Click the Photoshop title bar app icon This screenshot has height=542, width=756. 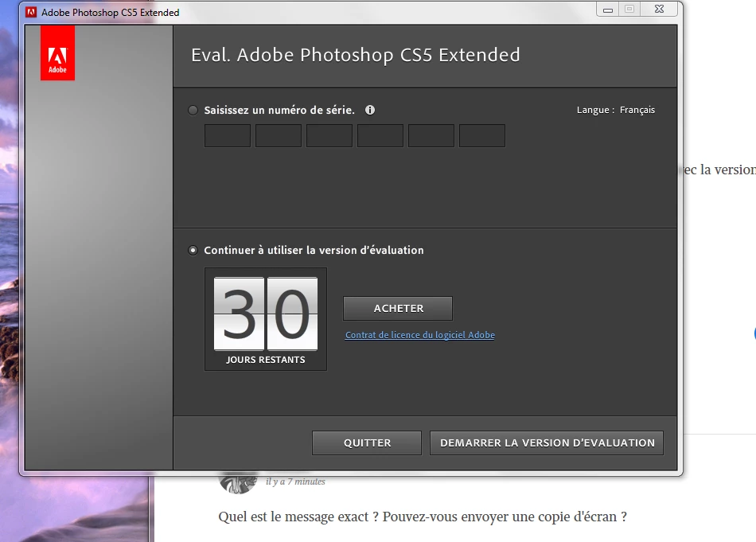(x=31, y=12)
